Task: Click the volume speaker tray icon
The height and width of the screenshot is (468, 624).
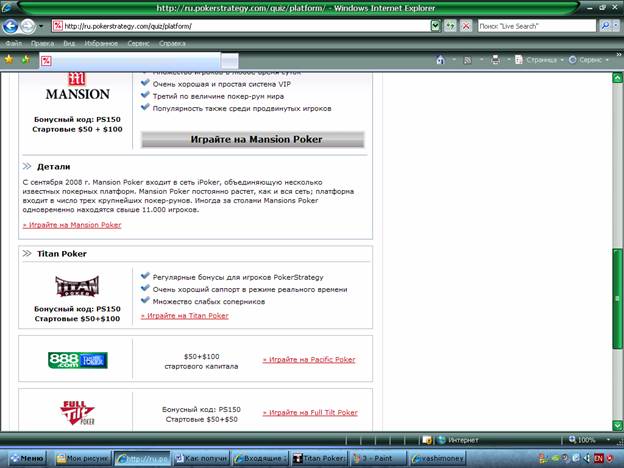Action: [587, 458]
